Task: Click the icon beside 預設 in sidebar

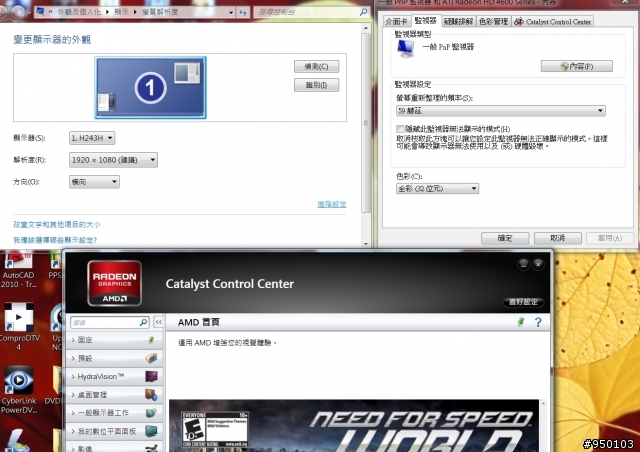Action: click(x=151, y=358)
